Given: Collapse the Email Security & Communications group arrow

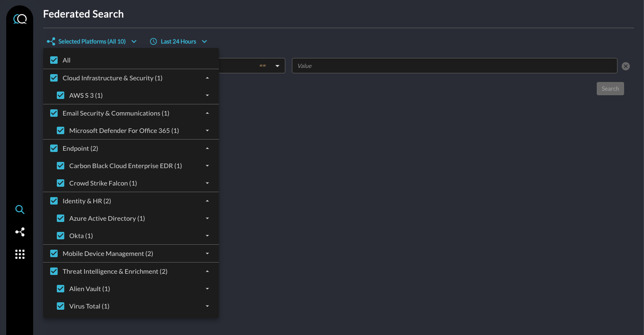Looking at the screenshot, I should [207, 113].
